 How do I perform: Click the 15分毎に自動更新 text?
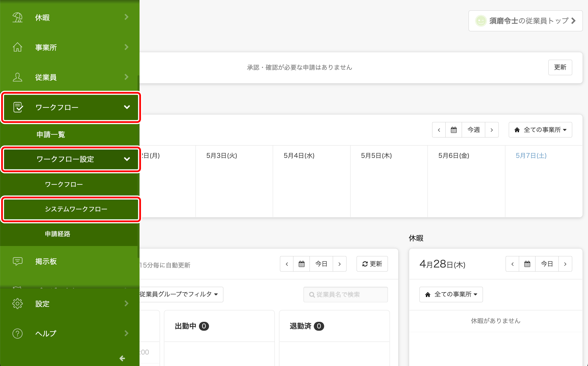click(x=165, y=265)
